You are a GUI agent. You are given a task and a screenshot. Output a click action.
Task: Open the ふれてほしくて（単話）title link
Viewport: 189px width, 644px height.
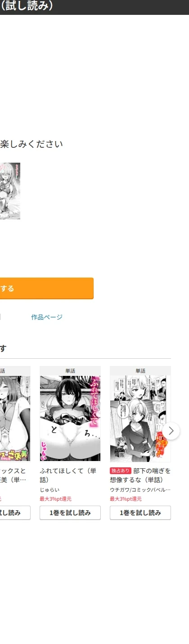coord(68,475)
